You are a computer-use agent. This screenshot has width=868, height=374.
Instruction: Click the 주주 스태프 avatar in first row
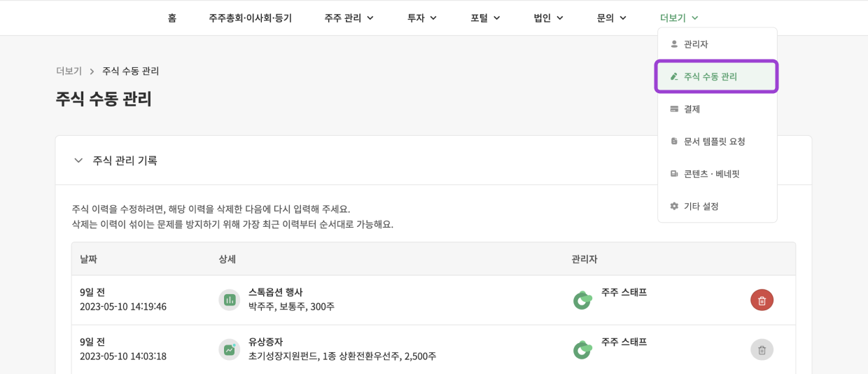click(x=582, y=300)
